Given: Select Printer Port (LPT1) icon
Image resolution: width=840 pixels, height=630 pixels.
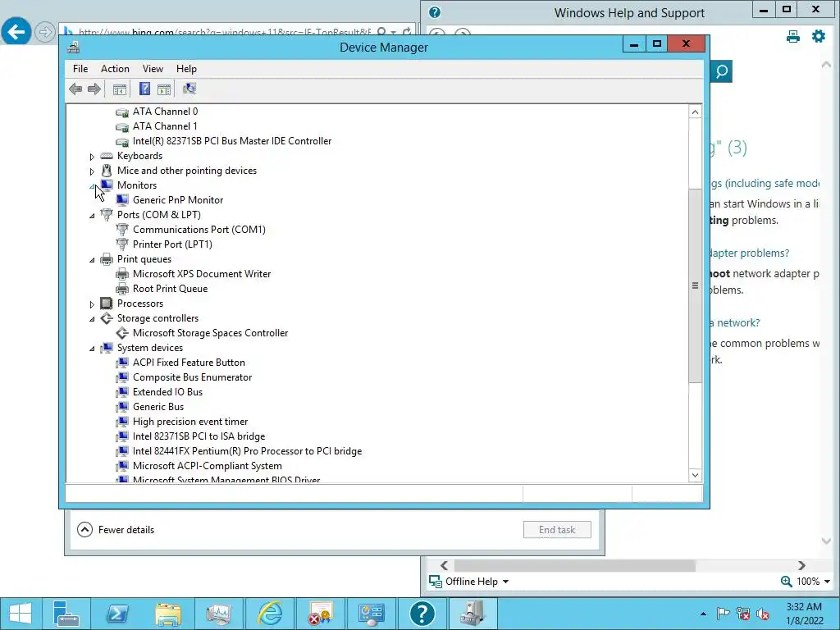Looking at the screenshot, I should pos(122,244).
